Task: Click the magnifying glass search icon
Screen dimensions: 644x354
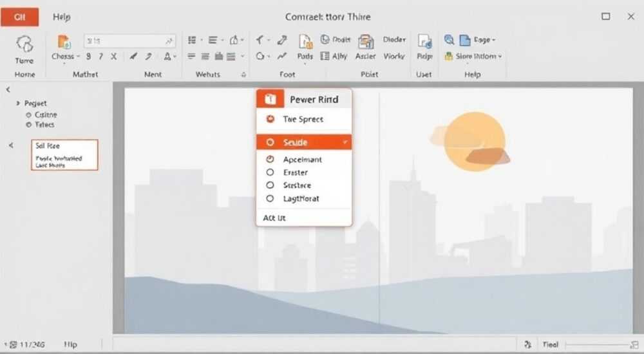Action: coord(449,40)
